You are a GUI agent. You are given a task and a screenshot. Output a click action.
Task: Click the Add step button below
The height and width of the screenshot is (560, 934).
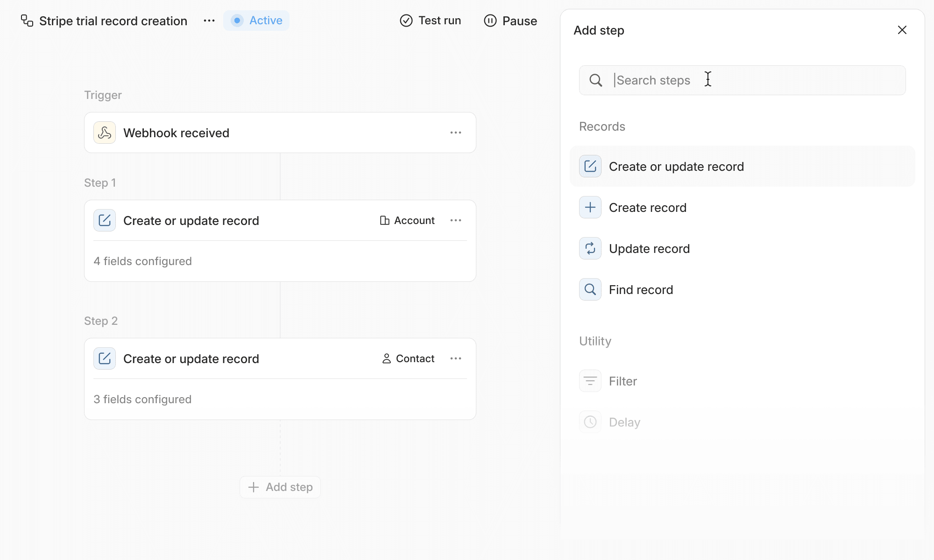(280, 487)
